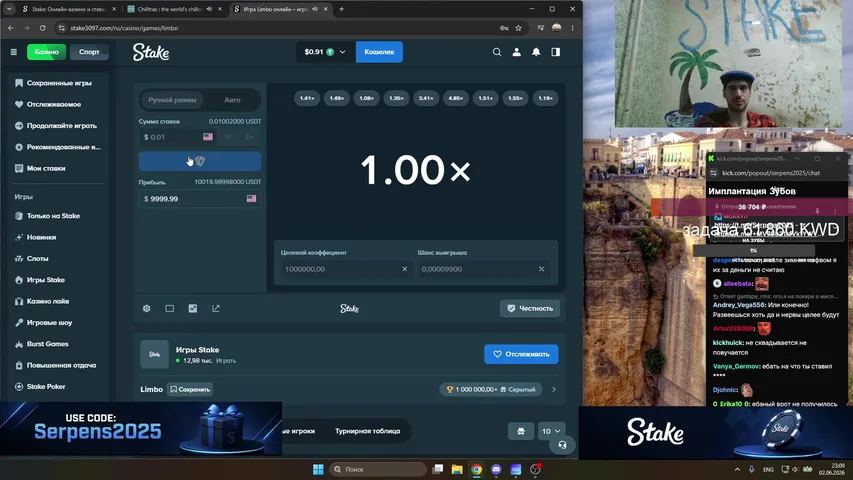Toggle theatre mode rectangle icon

(170, 309)
